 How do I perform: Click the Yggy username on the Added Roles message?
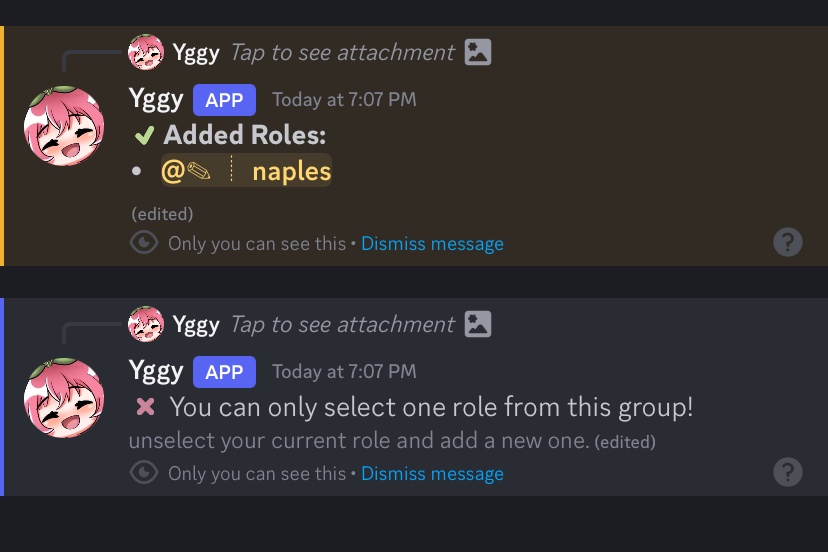pos(156,99)
